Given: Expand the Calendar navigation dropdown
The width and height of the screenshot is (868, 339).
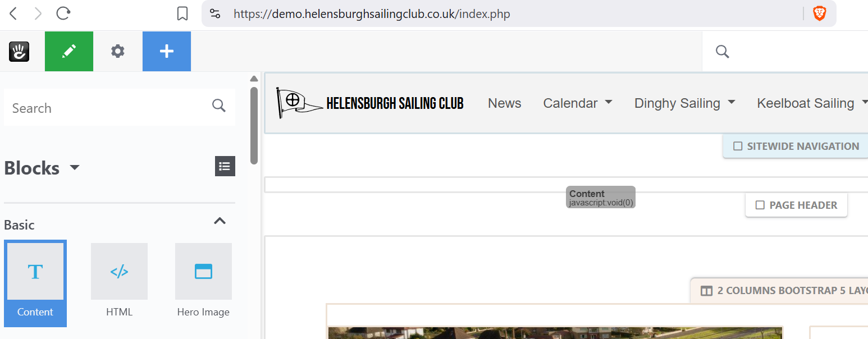Looking at the screenshot, I should [578, 103].
